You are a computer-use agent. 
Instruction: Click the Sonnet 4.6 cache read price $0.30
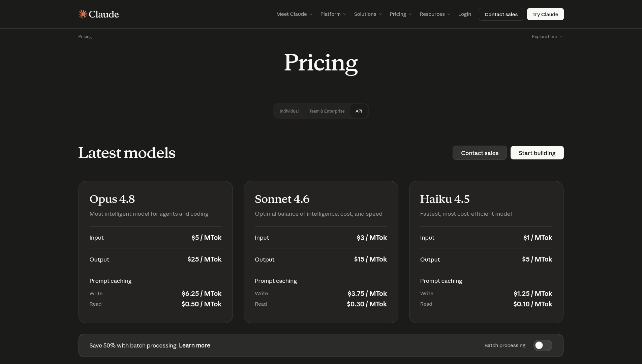[x=367, y=304]
